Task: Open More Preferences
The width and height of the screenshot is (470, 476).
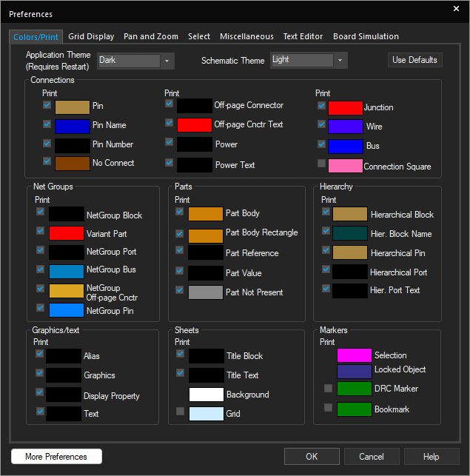Action: pos(56,457)
